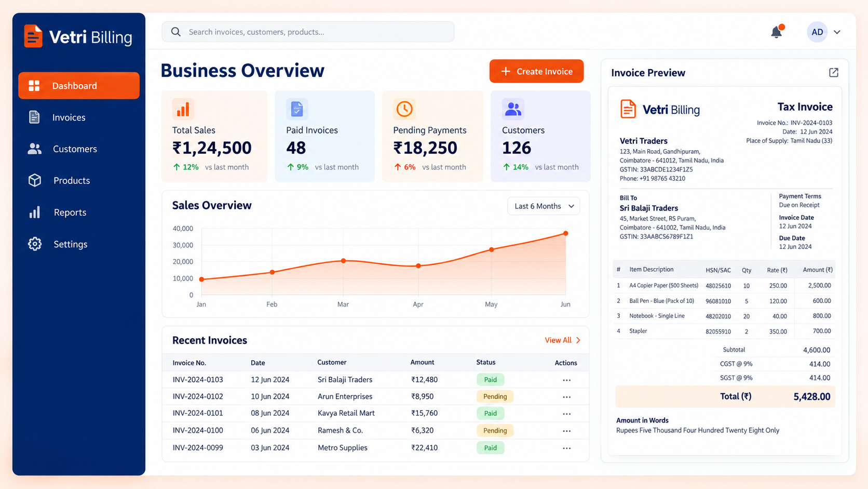The height and width of the screenshot is (489, 868).
Task: Open the invoice preview in new window icon
Action: [x=834, y=73]
